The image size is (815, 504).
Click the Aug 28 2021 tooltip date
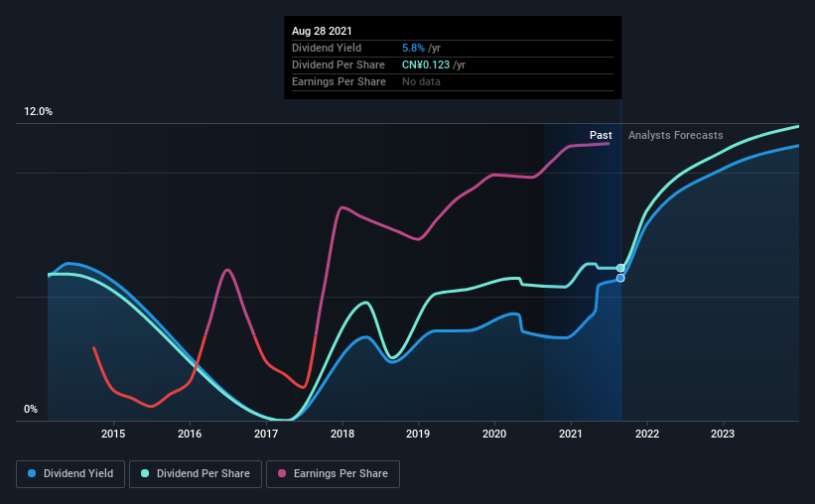tap(322, 31)
